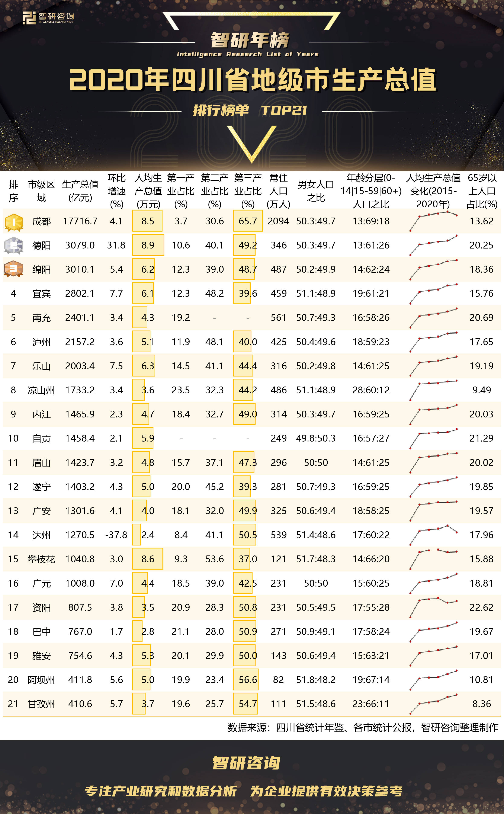
Task: Click the gender ratio 49.8:50.3
Action: (x=316, y=438)
